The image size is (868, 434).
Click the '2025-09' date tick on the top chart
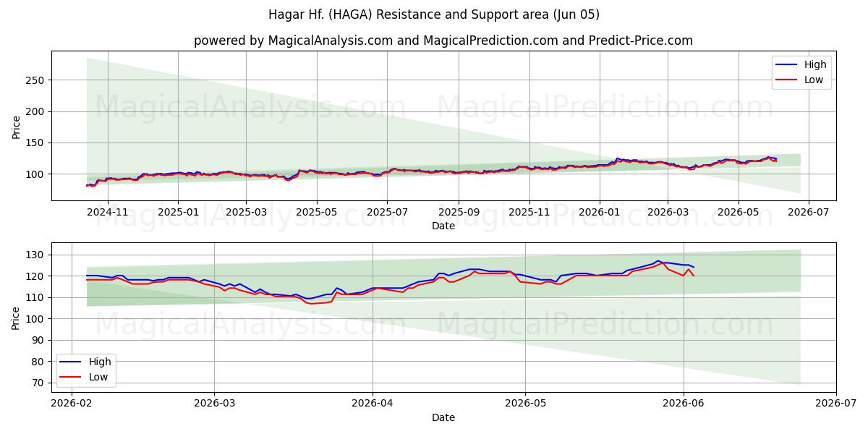pyautogui.click(x=458, y=213)
